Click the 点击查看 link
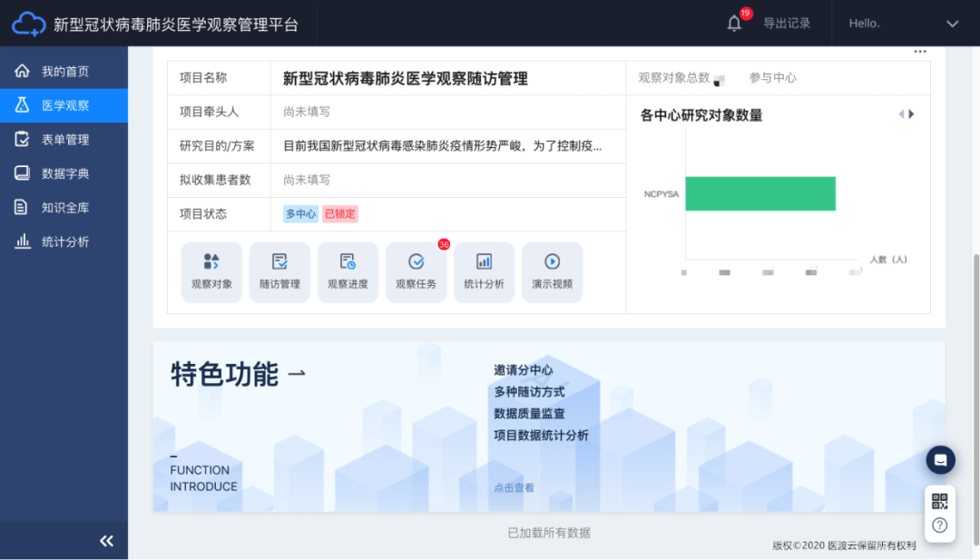This screenshot has width=980, height=560. pos(514,487)
